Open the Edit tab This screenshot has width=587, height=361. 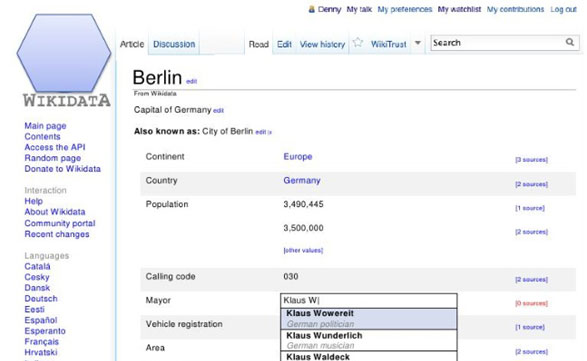[x=284, y=44]
